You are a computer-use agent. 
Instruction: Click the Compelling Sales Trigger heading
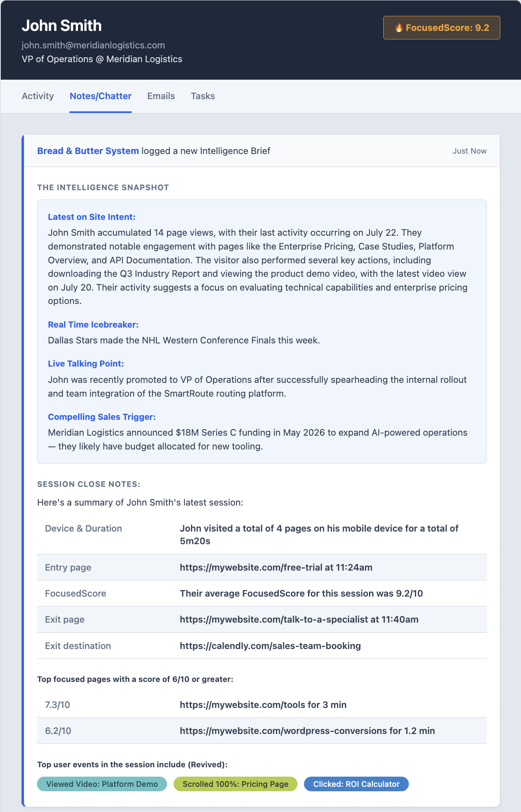pos(102,417)
